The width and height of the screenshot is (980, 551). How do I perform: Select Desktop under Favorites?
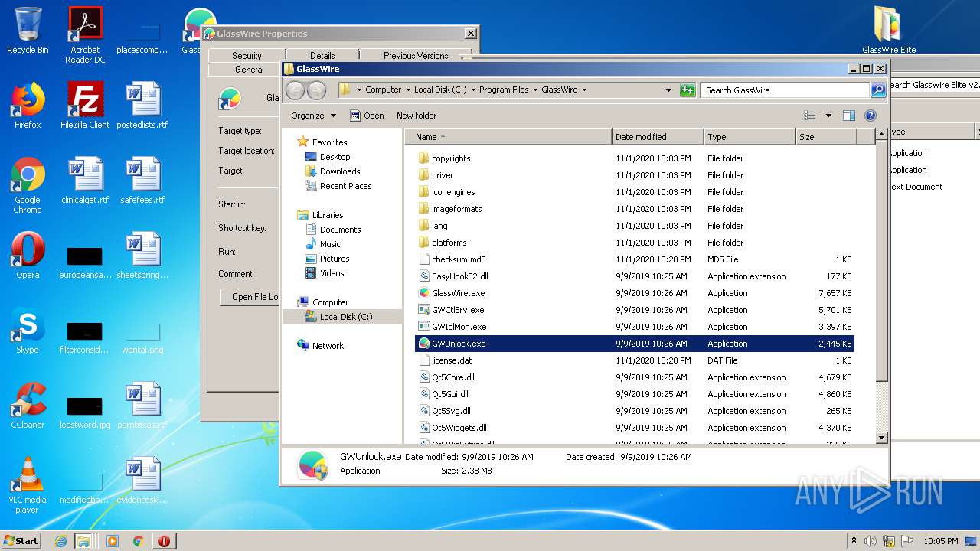(x=327, y=157)
